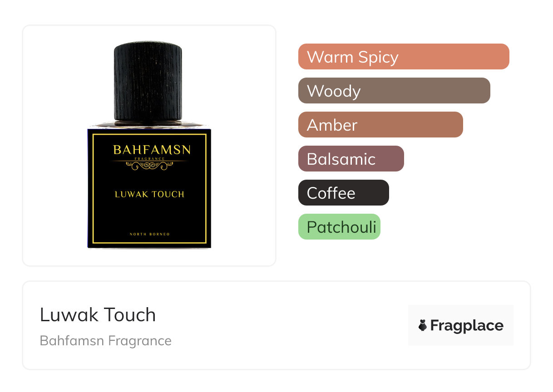This screenshot has width=553, height=392.
Task: Click the Fragplace logo
Action: (x=461, y=325)
